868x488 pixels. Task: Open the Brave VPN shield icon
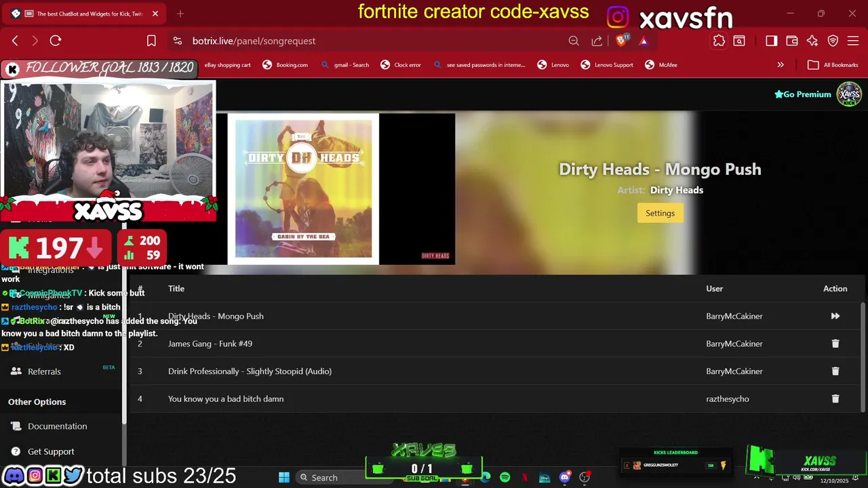833,41
